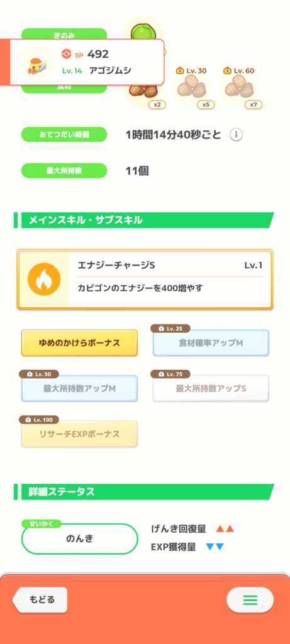Go back with the もどる button
The height and width of the screenshot is (644, 290).
tap(40, 599)
